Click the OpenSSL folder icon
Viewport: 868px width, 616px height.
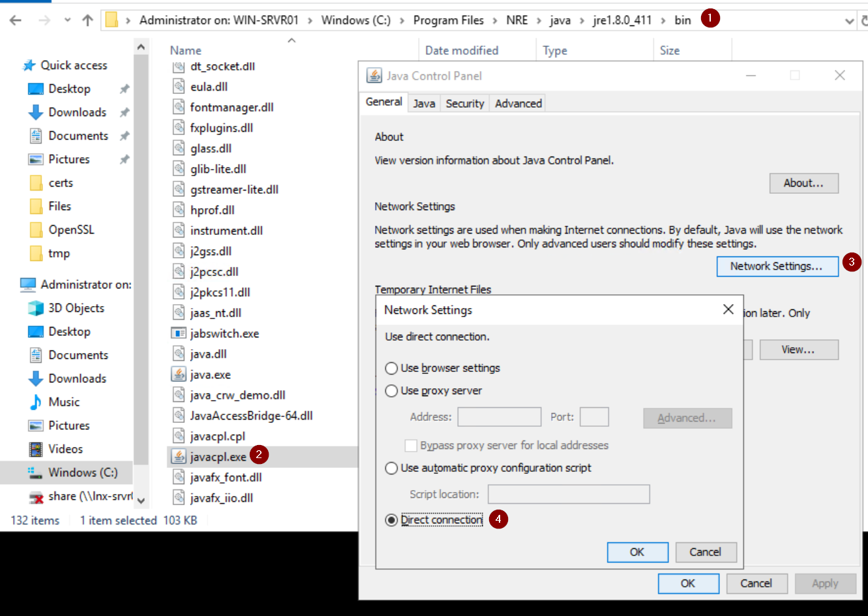point(36,230)
